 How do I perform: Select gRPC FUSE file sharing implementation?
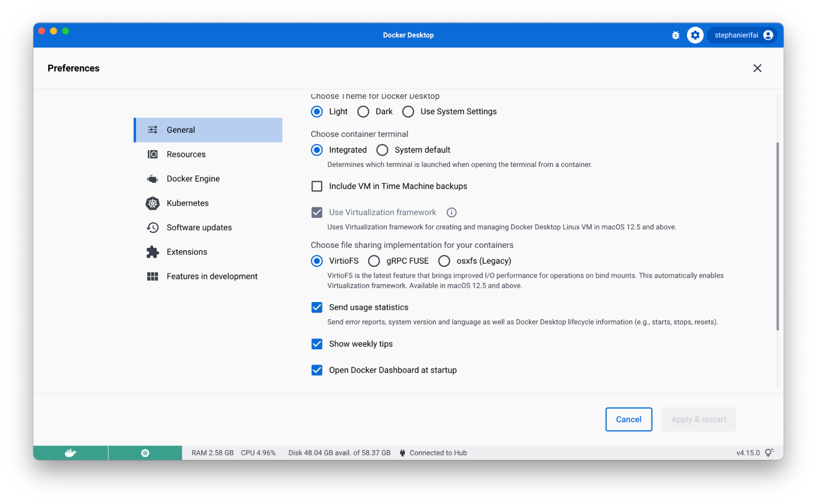click(x=374, y=261)
